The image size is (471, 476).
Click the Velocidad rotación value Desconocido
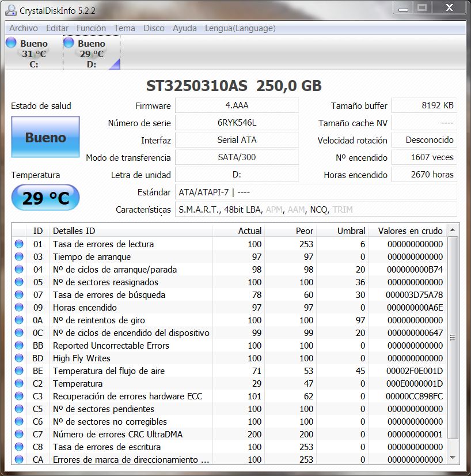424,140
